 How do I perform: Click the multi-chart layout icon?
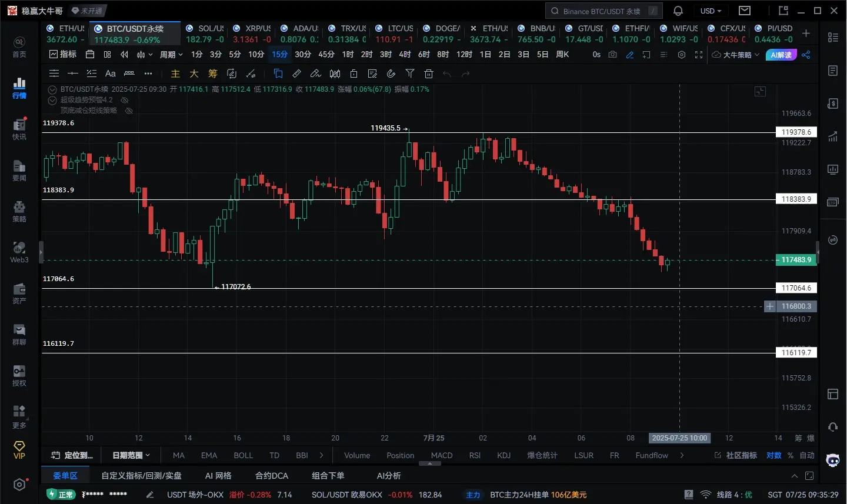(107, 55)
